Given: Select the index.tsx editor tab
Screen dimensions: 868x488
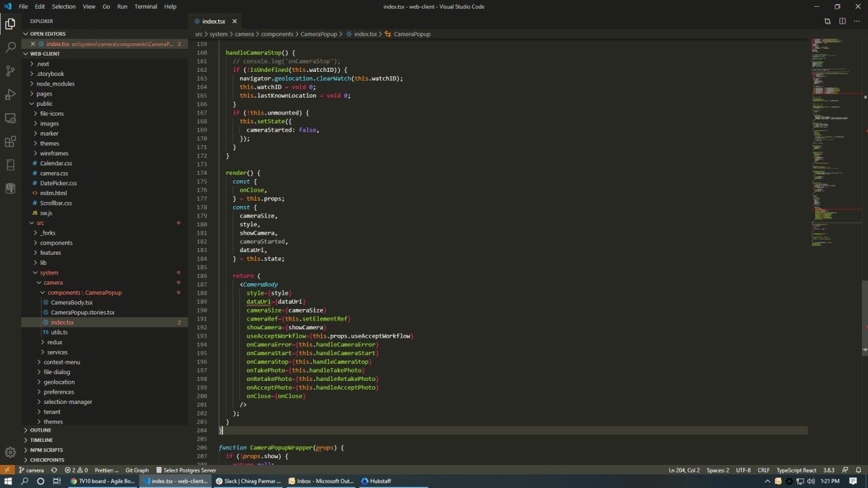Looking at the screenshot, I should pos(213,21).
